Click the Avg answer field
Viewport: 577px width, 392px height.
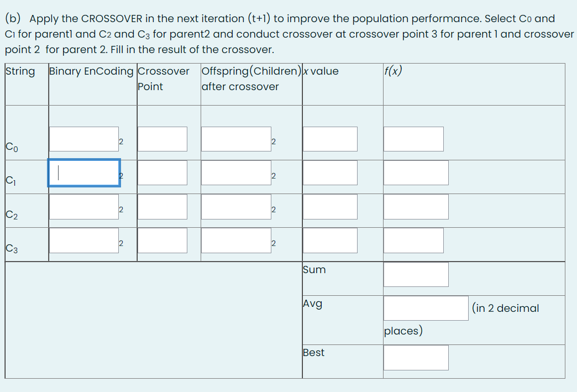(x=426, y=308)
